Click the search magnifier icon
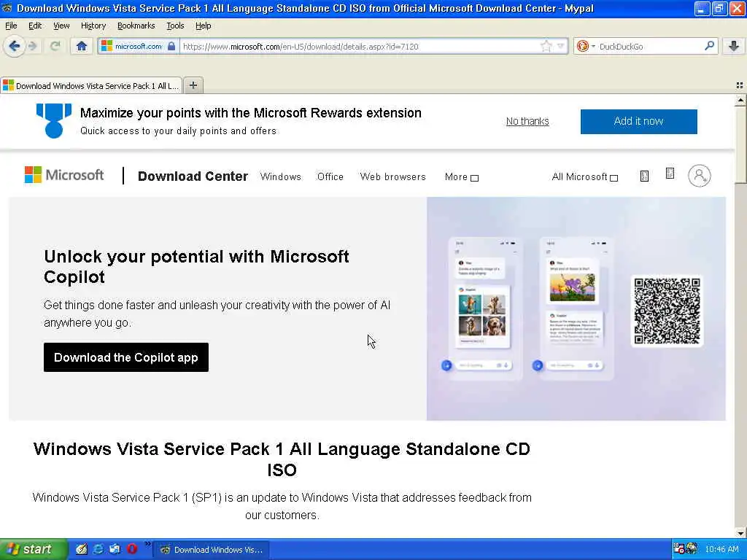Viewport: 747px width, 560px height. (x=709, y=46)
